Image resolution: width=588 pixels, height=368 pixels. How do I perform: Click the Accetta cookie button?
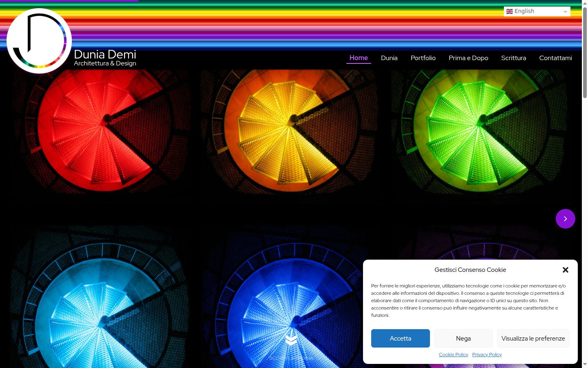(401, 339)
